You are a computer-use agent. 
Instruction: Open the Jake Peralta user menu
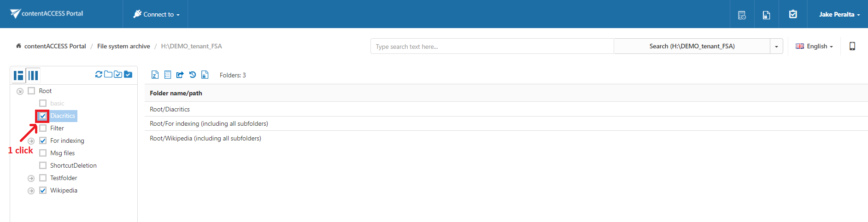coord(839,14)
